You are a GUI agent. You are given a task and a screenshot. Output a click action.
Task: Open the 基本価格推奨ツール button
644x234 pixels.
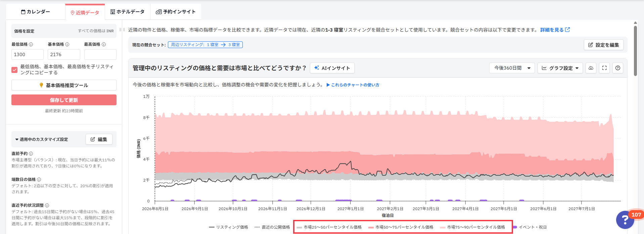point(64,85)
